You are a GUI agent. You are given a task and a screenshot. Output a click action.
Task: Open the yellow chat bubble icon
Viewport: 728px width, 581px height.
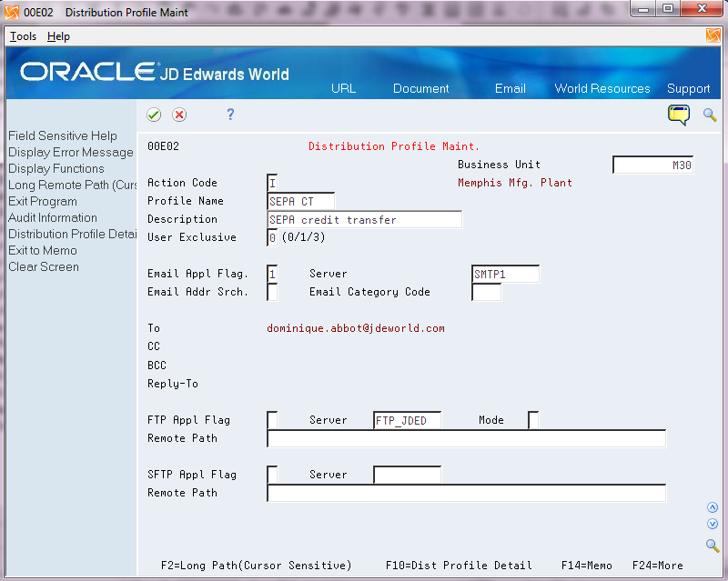(x=679, y=115)
